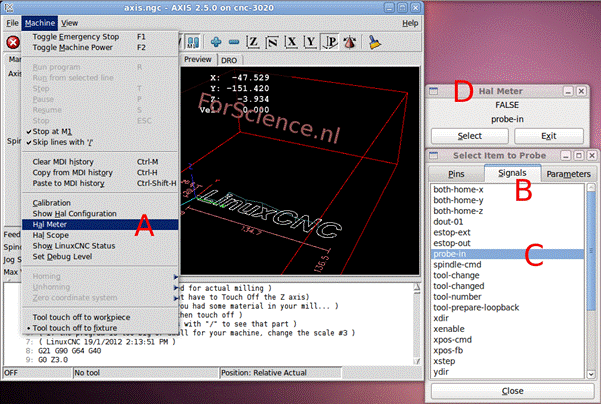Select the both-home-x signal
601x404 pixels.
[x=507, y=189]
